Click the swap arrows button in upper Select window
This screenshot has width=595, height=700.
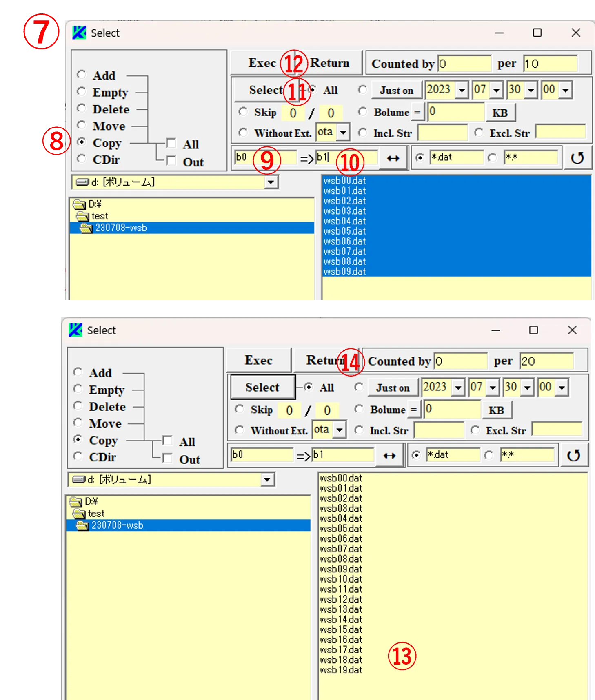click(393, 158)
